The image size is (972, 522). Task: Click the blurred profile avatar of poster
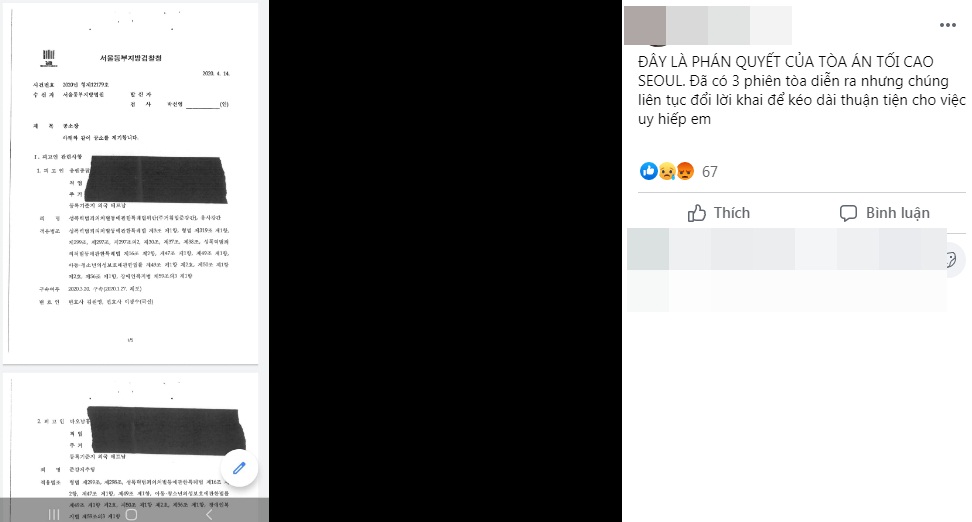pyautogui.click(x=645, y=25)
